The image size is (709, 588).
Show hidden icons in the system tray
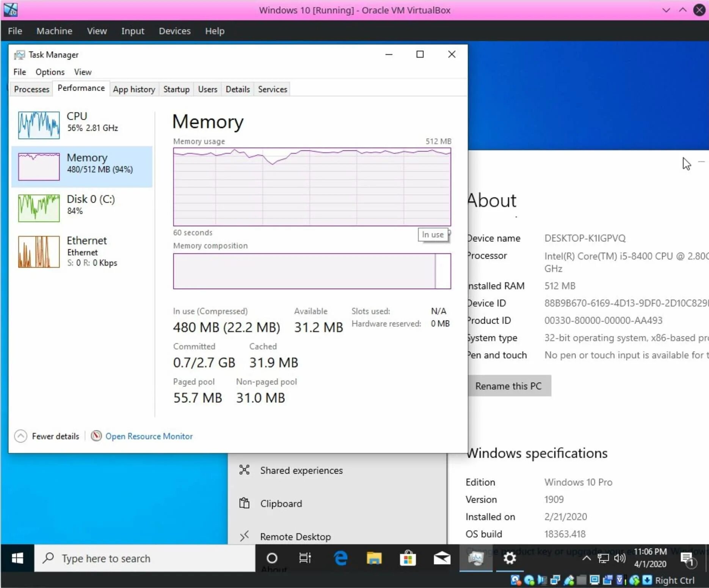pos(586,558)
